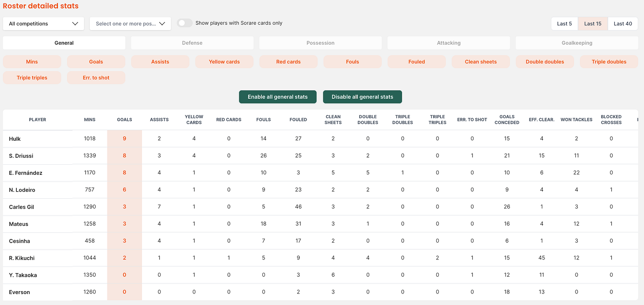644x305 pixels.
Task: Select player name Hulk
Action: pyautogui.click(x=15, y=139)
